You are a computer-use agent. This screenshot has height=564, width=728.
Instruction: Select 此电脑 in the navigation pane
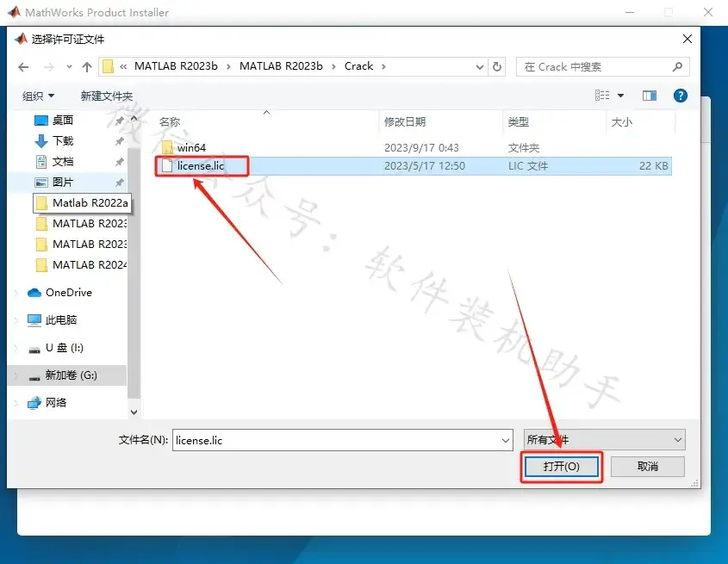[61, 319]
